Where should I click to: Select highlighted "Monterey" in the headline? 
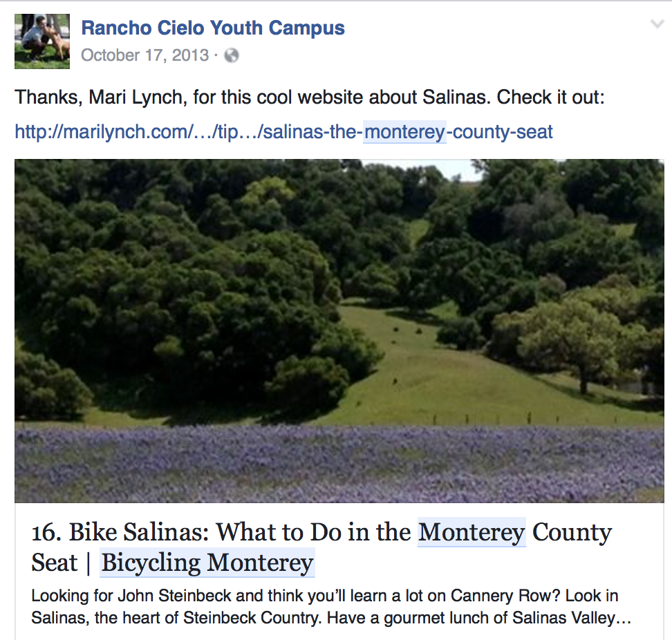(472, 533)
